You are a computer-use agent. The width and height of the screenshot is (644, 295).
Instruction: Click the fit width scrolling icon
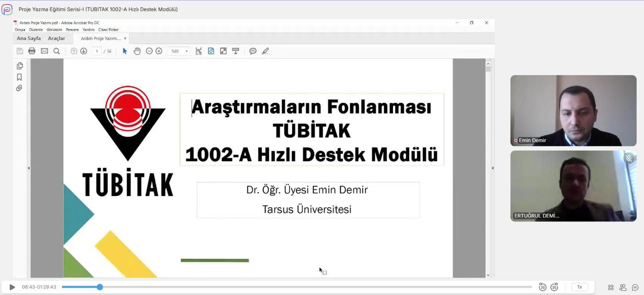(199, 51)
